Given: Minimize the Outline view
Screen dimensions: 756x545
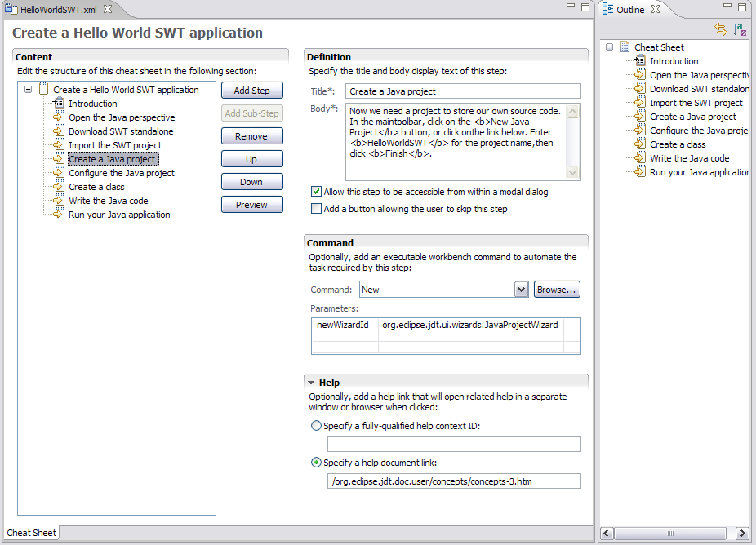Looking at the screenshot, I should point(727,6).
